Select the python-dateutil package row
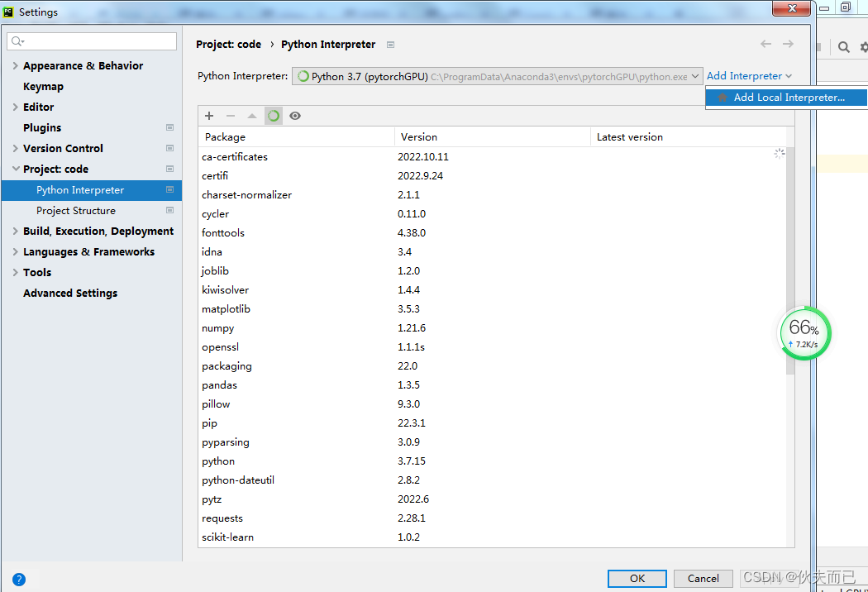Screen dimensions: 868x592 tap(492, 480)
